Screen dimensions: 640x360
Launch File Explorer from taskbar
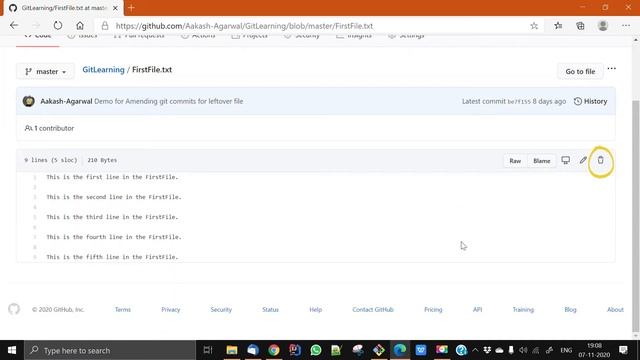(x=231, y=350)
